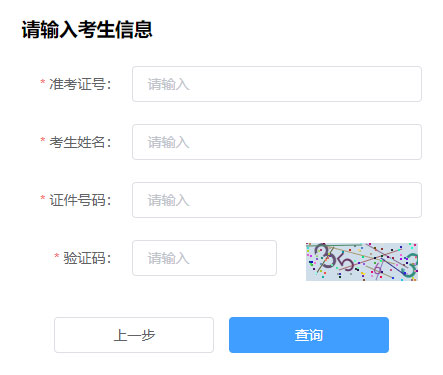Focus the 准考证号 input box
The height and width of the screenshot is (375, 443).
coord(277,84)
